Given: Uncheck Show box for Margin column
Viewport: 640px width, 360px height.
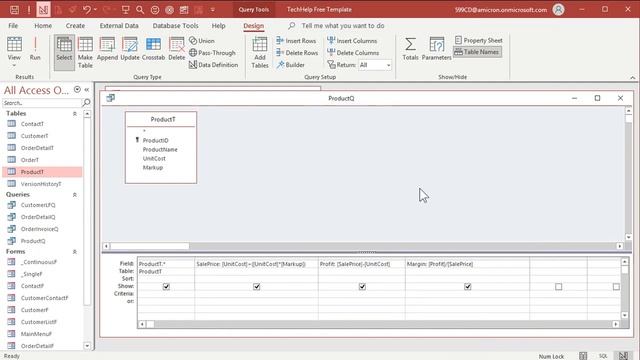Looking at the screenshot, I should (x=467, y=287).
